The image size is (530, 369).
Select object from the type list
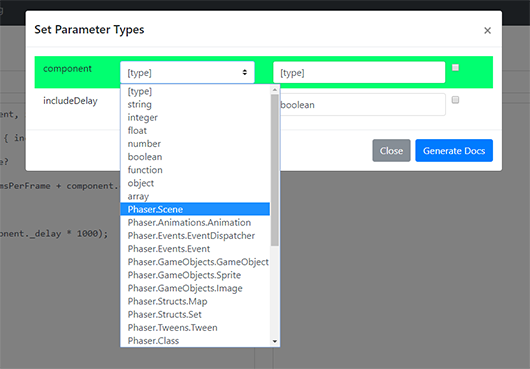195,183
